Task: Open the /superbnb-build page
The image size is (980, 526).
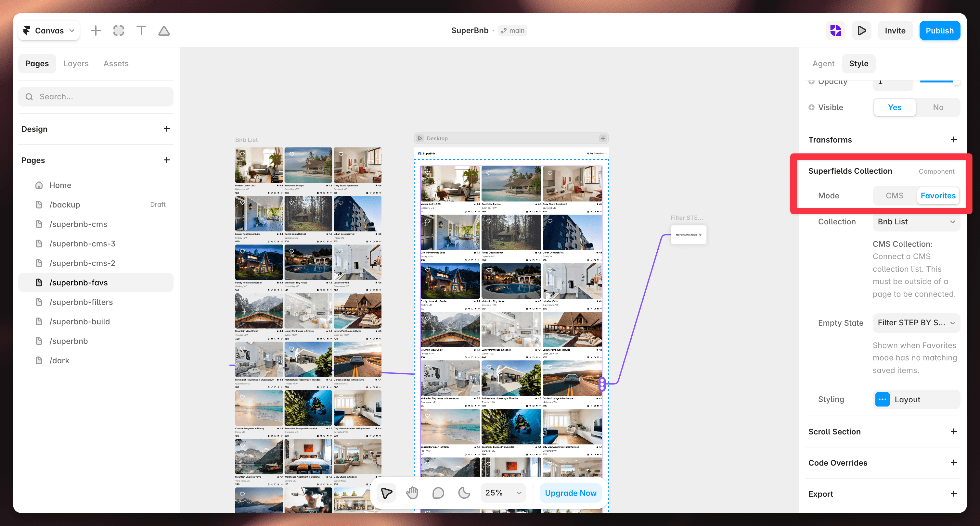Action: pos(96,321)
